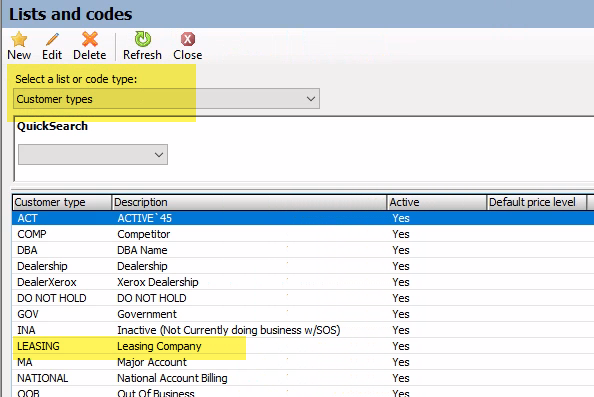Click the Competitor description cell
This screenshot has width=594, height=397.
pos(144,234)
